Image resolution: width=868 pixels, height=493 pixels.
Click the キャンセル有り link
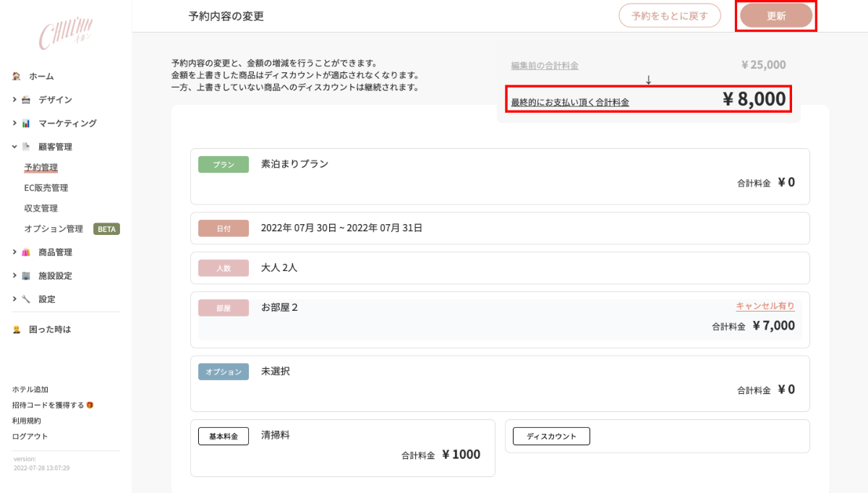765,306
